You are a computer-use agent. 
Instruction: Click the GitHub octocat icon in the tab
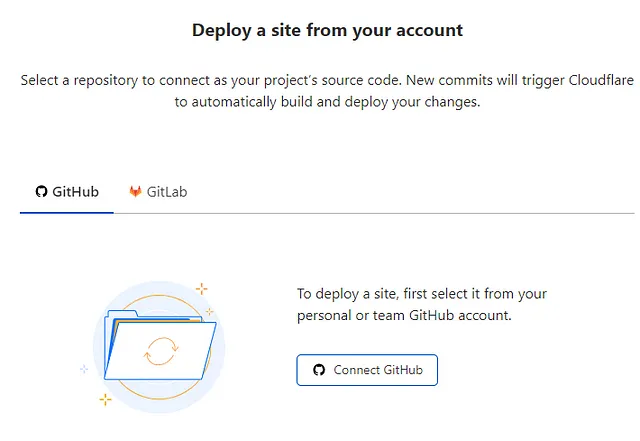click(42, 191)
